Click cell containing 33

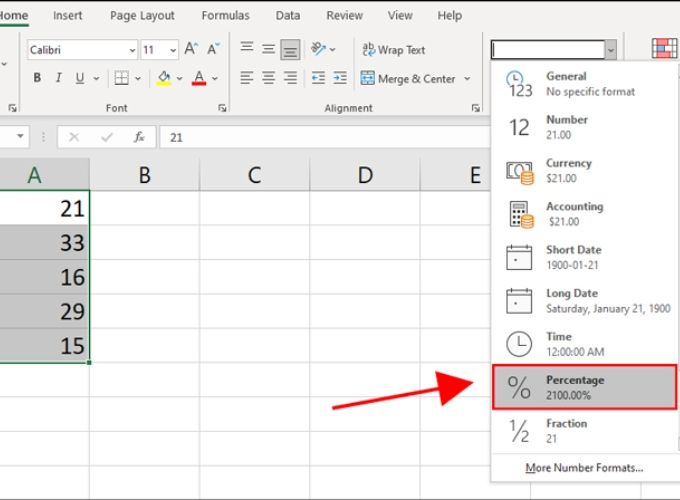pos(45,242)
